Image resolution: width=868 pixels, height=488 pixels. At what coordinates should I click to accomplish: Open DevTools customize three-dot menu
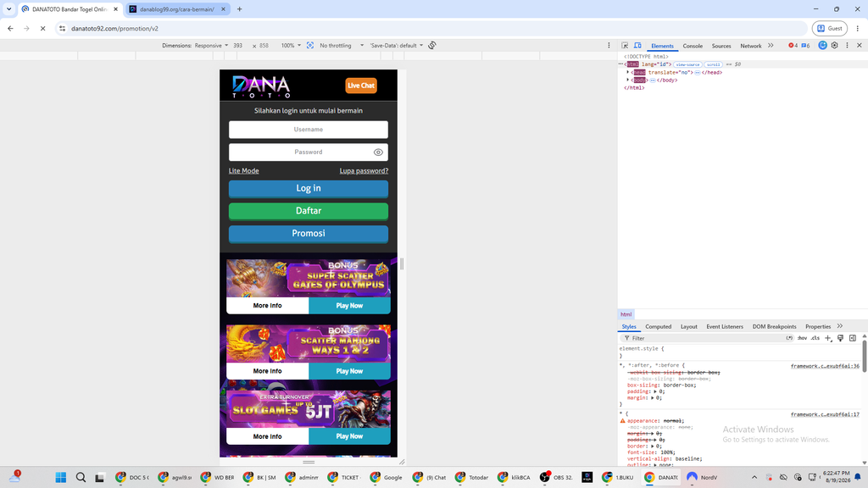click(847, 46)
